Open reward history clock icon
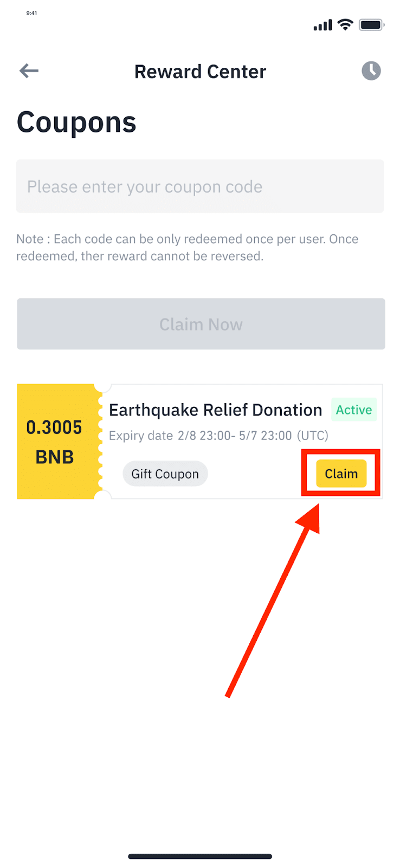This screenshot has height=868, width=400. pyautogui.click(x=371, y=71)
